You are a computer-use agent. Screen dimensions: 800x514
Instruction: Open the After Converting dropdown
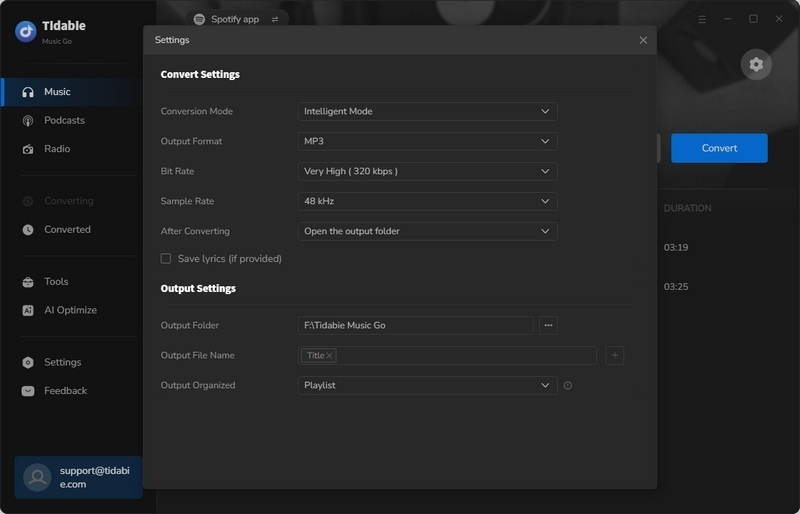(x=428, y=231)
